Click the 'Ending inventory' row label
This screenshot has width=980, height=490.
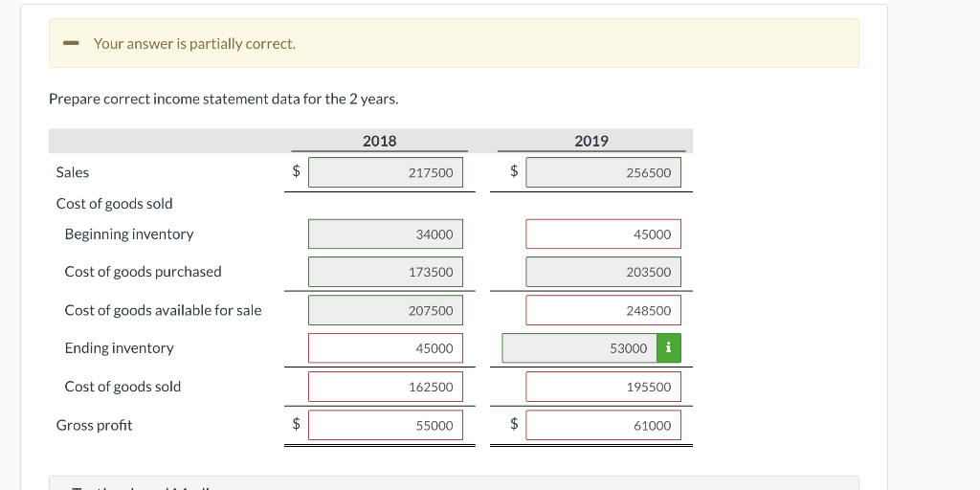point(120,348)
